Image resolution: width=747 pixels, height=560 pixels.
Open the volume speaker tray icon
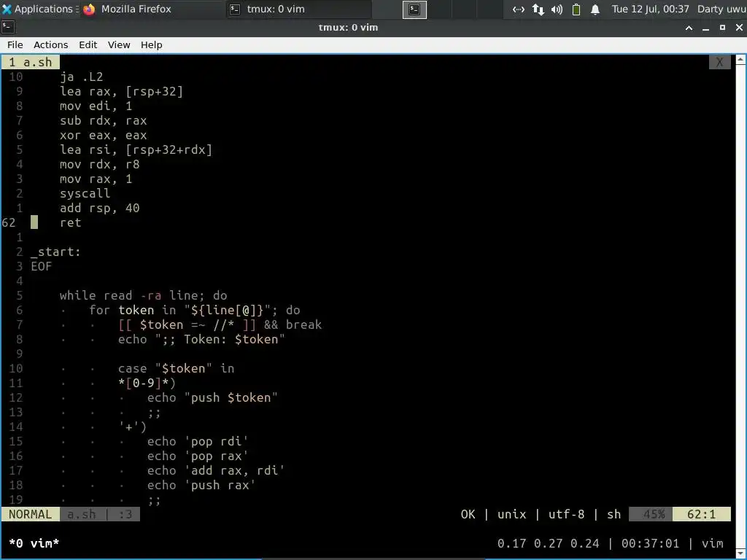[x=557, y=9]
